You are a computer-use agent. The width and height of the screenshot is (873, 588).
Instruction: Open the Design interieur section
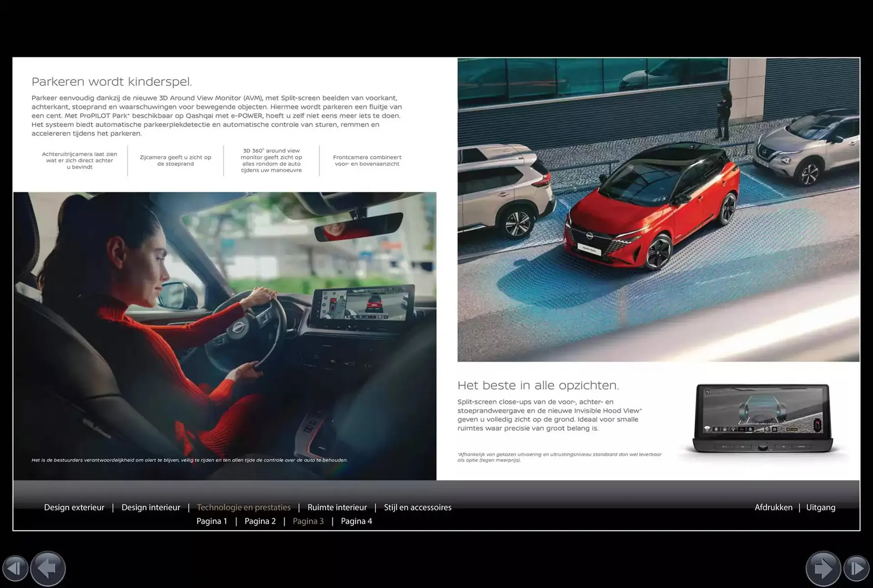coord(151,507)
